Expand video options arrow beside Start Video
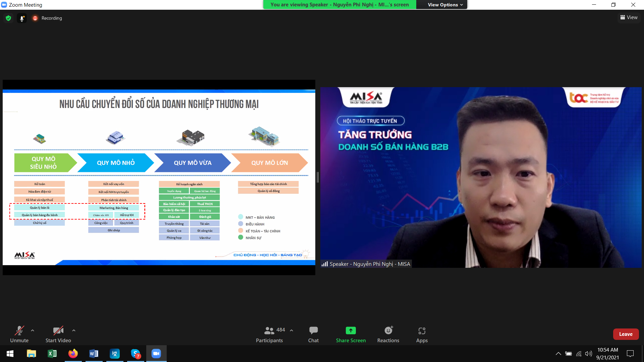Image resolution: width=644 pixels, height=362 pixels. (74, 330)
